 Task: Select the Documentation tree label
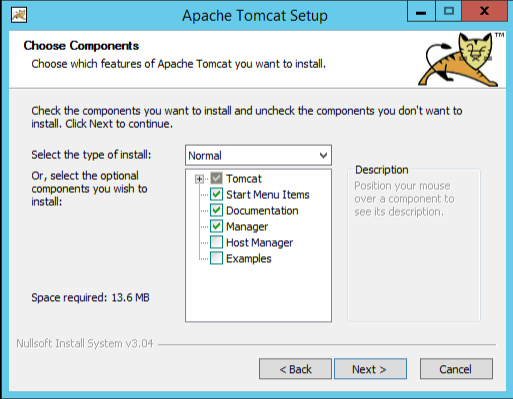[x=262, y=211]
